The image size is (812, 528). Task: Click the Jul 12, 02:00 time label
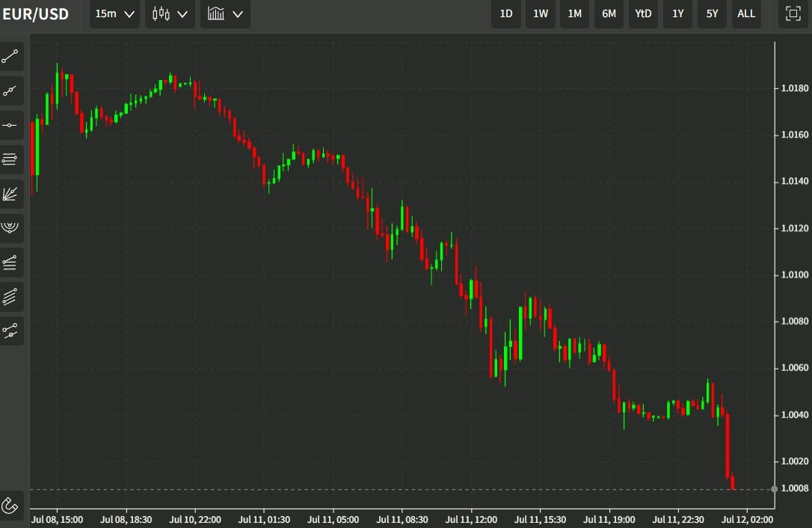coord(747,519)
